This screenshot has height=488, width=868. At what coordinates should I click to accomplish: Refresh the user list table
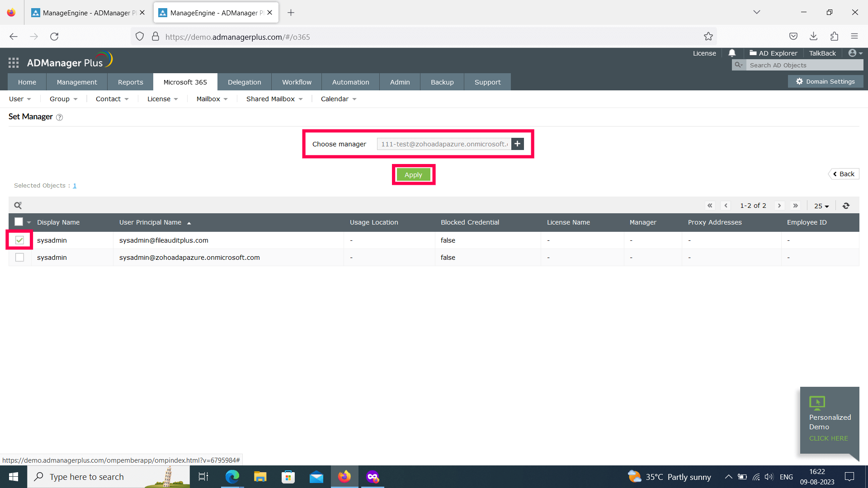point(846,206)
